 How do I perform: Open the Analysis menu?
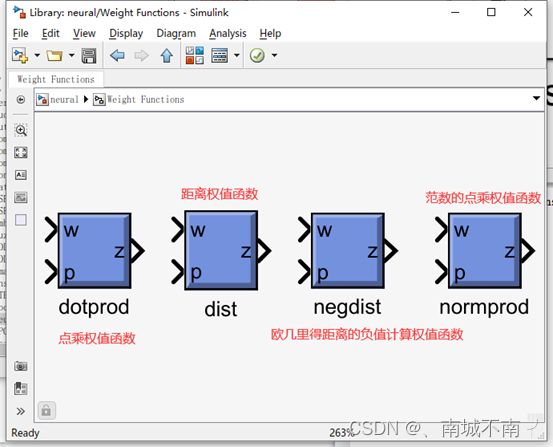227,33
